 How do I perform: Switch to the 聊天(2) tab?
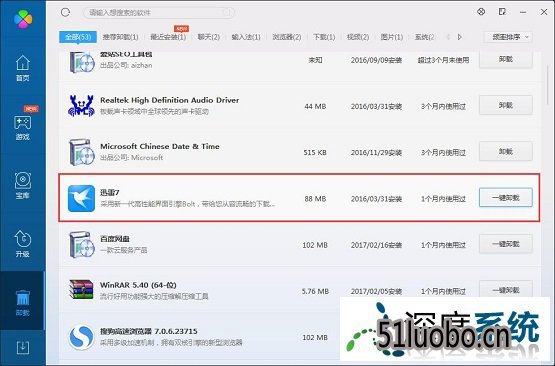click(208, 37)
